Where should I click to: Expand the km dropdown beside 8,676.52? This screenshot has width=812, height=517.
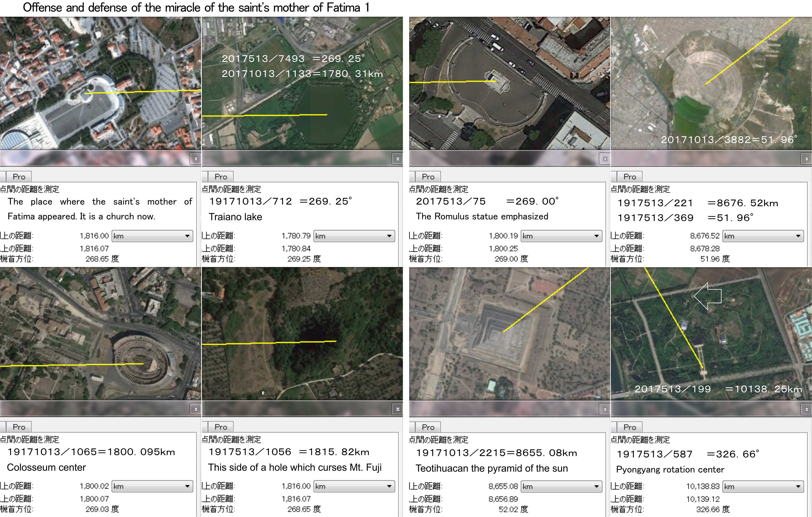tap(763, 236)
